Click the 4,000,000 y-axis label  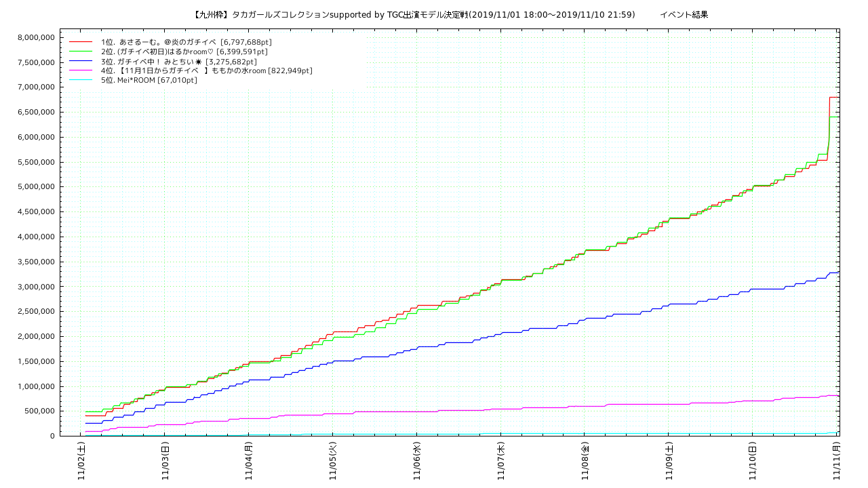click(35, 237)
